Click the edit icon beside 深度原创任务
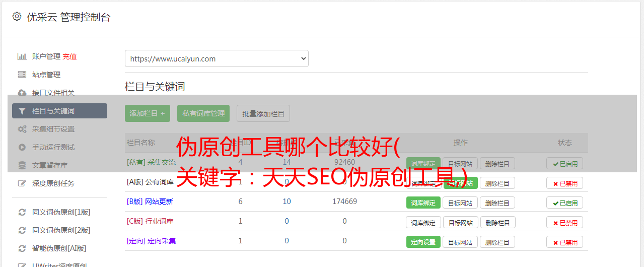Screen dimensions: 644x267 [x=22, y=183]
